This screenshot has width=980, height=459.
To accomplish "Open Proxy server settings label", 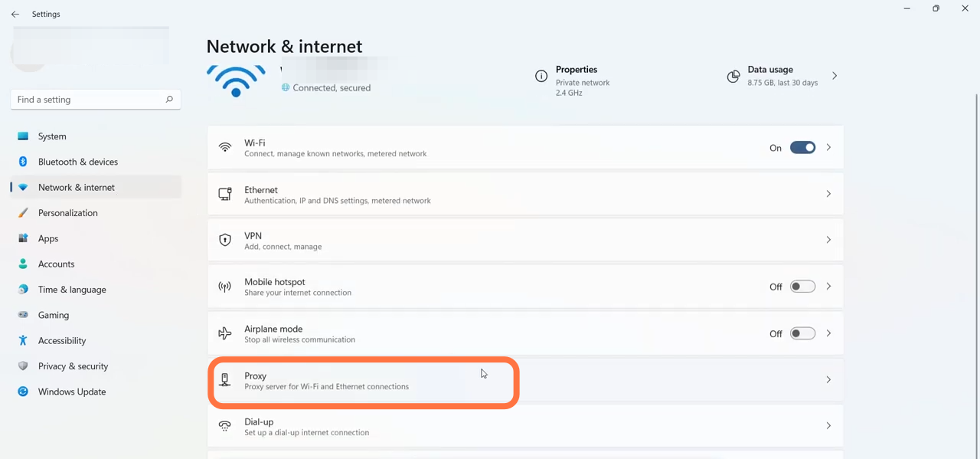I will pyautogui.click(x=256, y=375).
